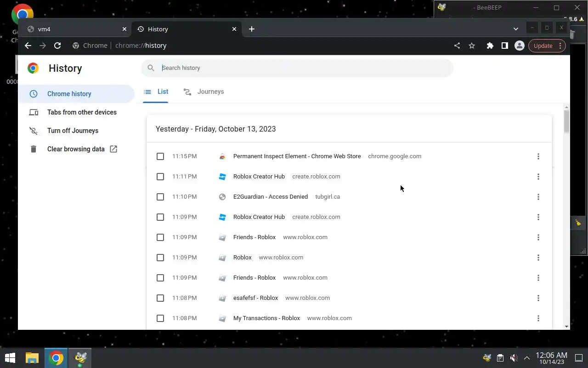This screenshot has width=588, height=368.
Task: Check the esafefsf - Roblox checkbox
Action: point(160,298)
